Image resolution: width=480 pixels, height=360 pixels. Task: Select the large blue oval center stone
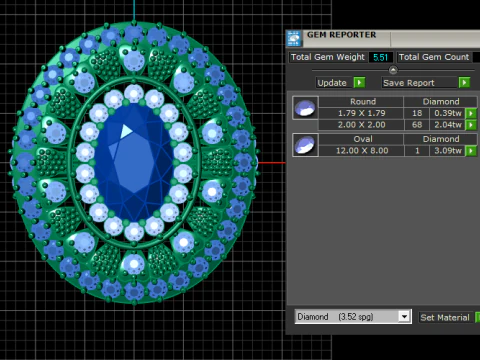[x=134, y=162]
